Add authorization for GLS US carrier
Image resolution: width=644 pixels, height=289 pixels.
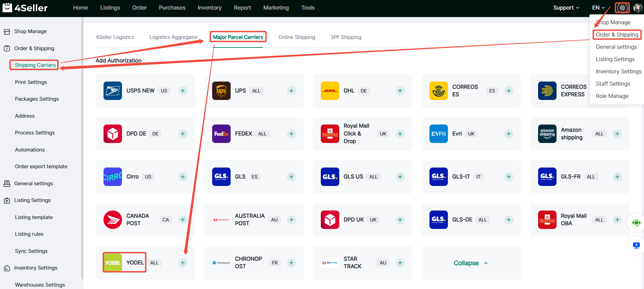point(400,177)
